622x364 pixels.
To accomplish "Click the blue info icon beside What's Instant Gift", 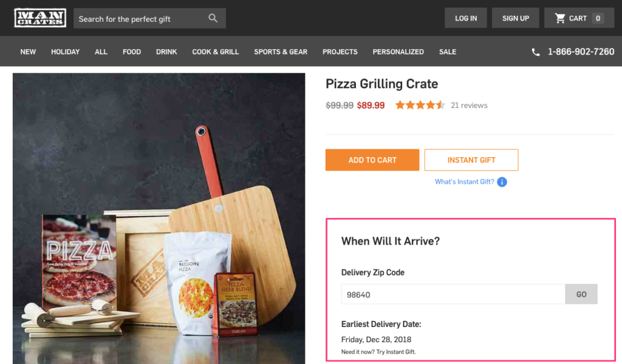I will point(502,181).
